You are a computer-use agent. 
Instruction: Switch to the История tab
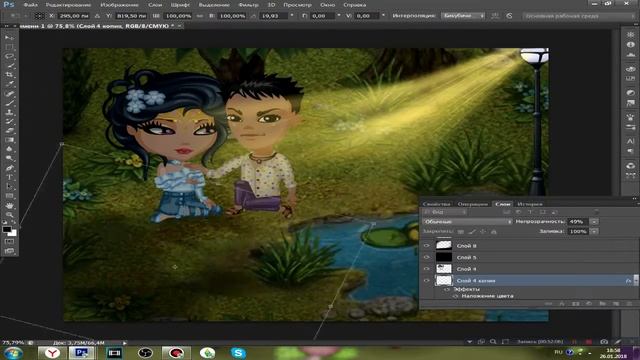(529, 204)
